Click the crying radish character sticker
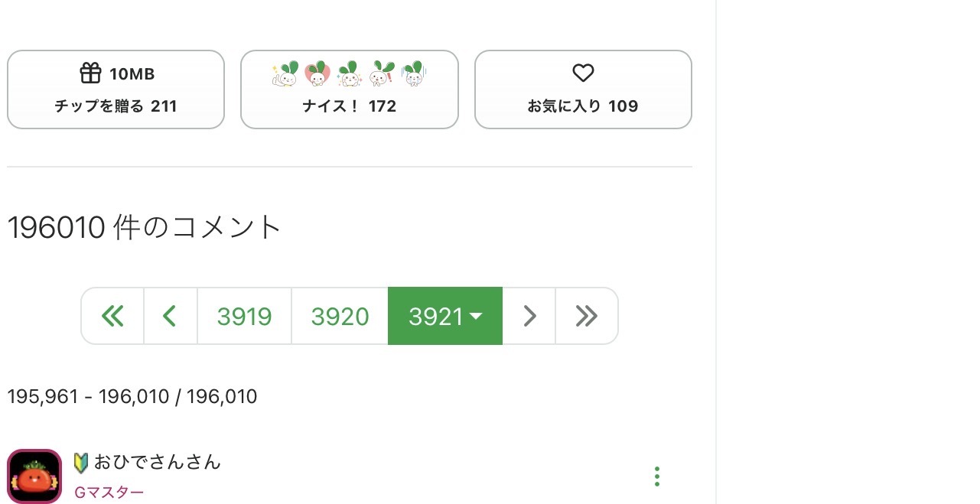 [x=413, y=74]
